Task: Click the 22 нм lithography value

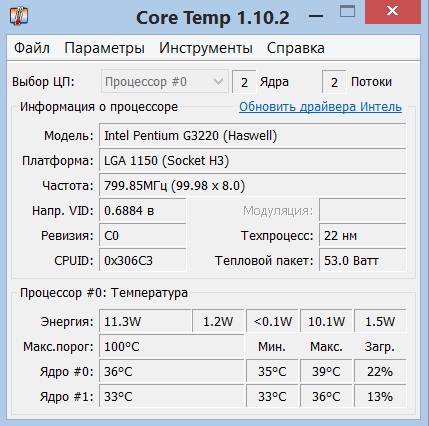Action: [363, 236]
